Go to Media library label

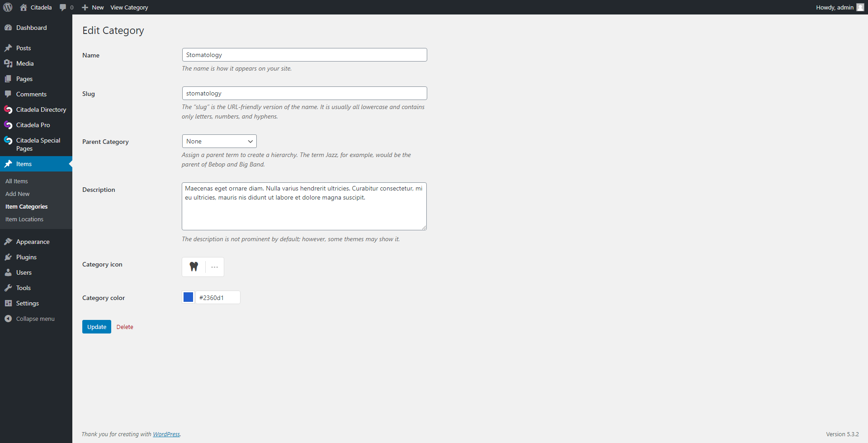click(x=25, y=63)
